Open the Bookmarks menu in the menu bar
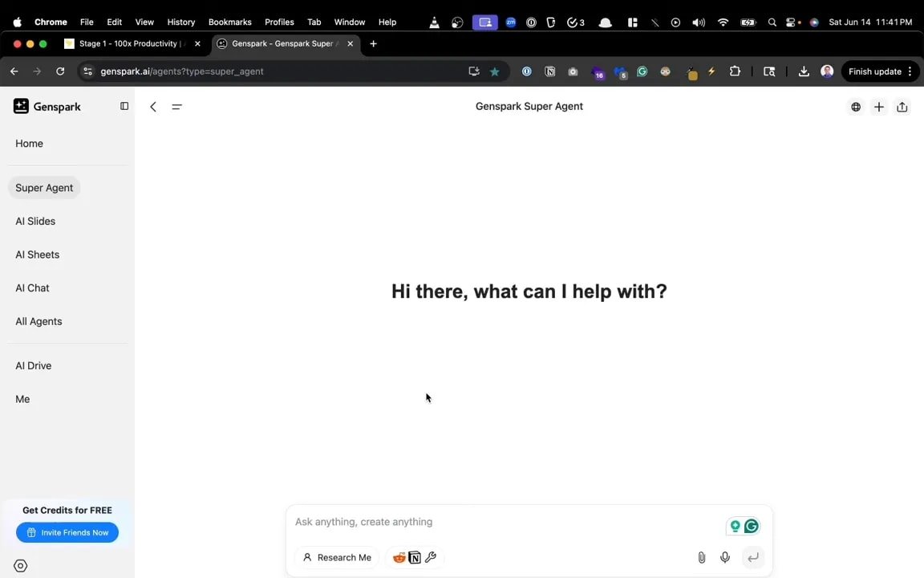 coord(230,22)
